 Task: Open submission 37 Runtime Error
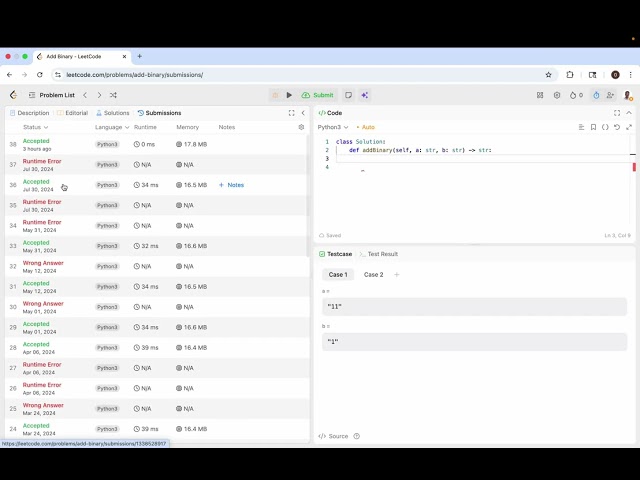[157, 165]
